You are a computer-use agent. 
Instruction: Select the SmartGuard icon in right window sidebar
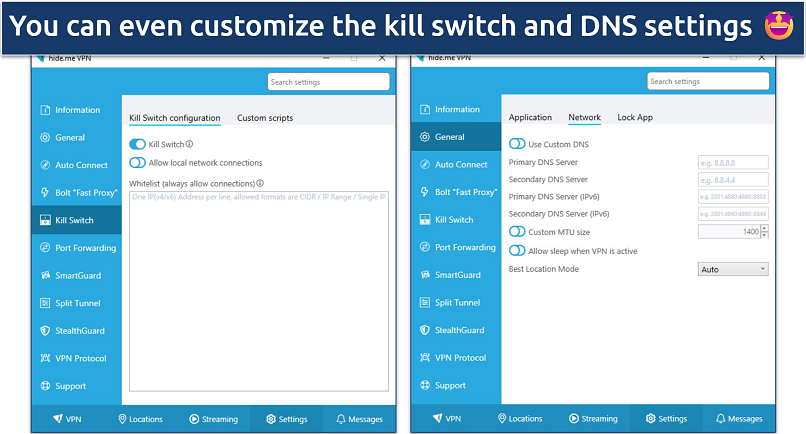pyautogui.click(x=425, y=275)
